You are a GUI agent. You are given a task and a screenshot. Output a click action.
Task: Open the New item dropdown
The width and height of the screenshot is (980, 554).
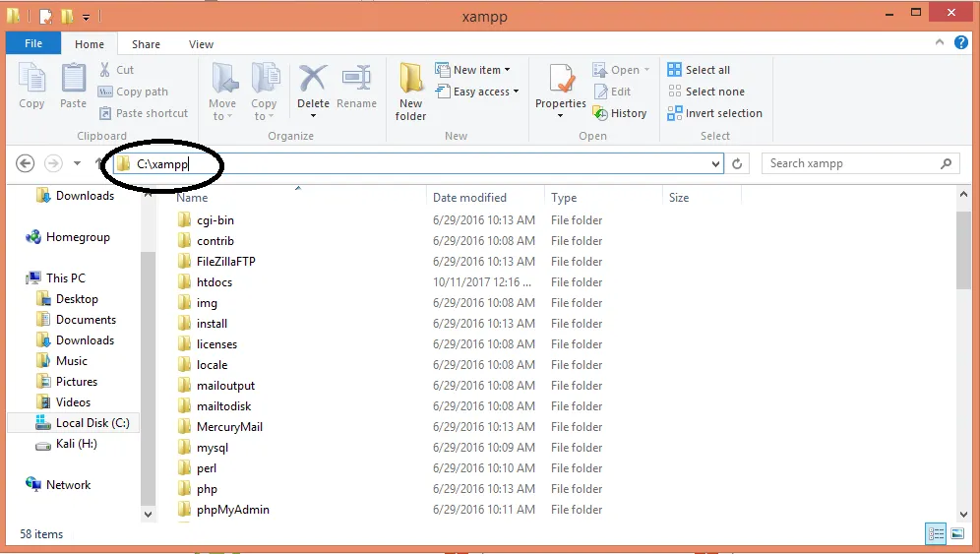(x=472, y=70)
